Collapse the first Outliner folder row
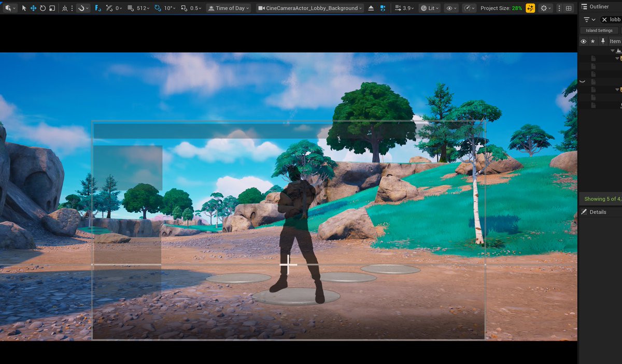The height and width of the screenshot is (364, 622). coord(617,59)
